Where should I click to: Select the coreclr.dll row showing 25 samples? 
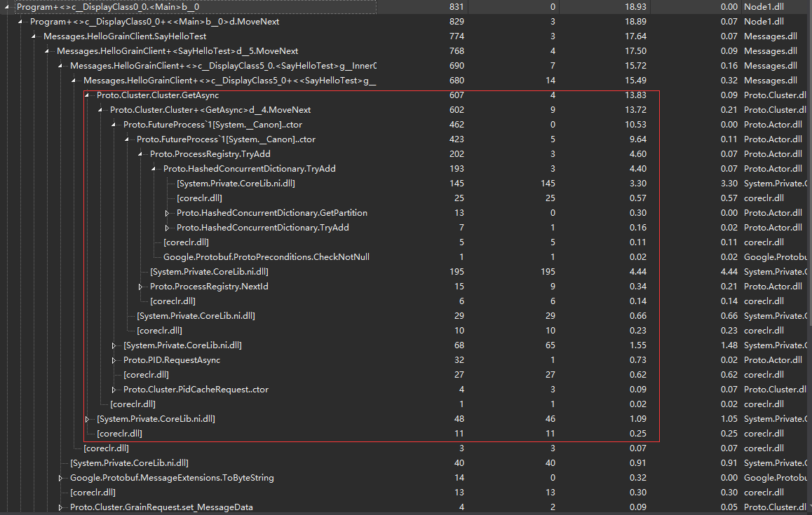click(186, 198)
